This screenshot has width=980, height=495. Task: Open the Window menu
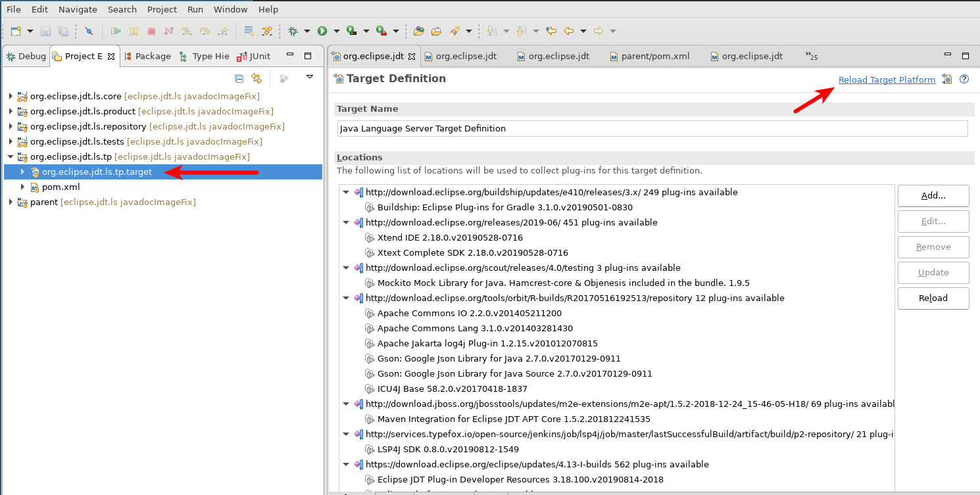coord(231,9)
